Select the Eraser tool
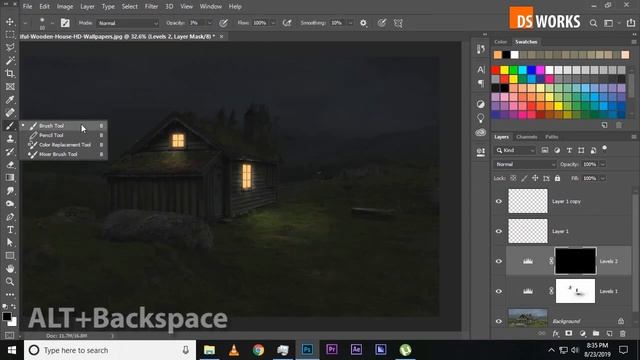640x360 pixels. (10, 164)
